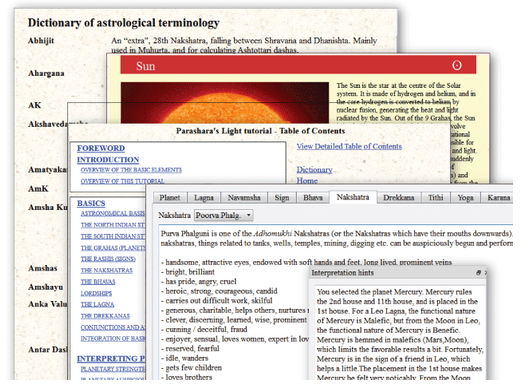Screen dimensions: 524x390
Task: Click the 'loves brothers' trait line
Action: click(186, 377)
